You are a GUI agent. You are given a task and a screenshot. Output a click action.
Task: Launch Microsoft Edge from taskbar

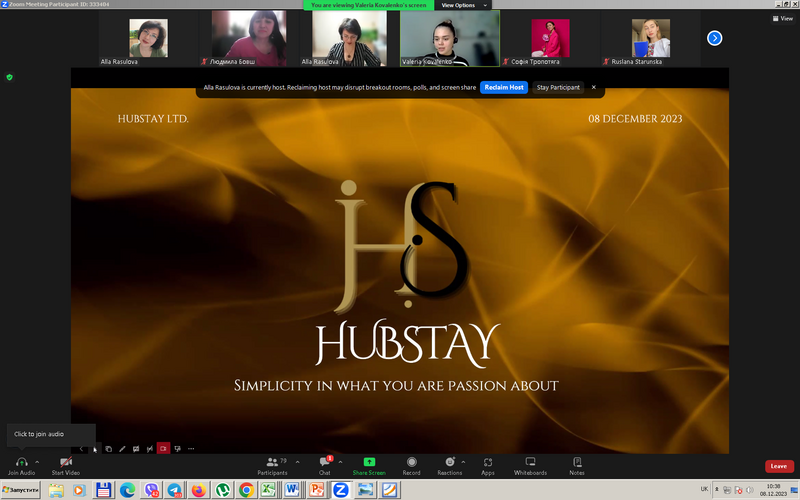click(127, 490)
